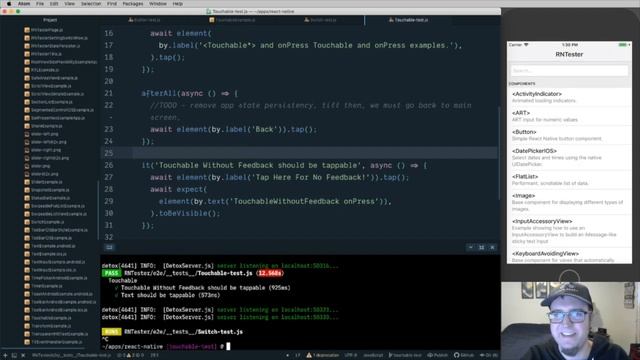Select the terminal tab icon in bottom panel
Viewport: 640px width, 360px height.
point(109,247)
